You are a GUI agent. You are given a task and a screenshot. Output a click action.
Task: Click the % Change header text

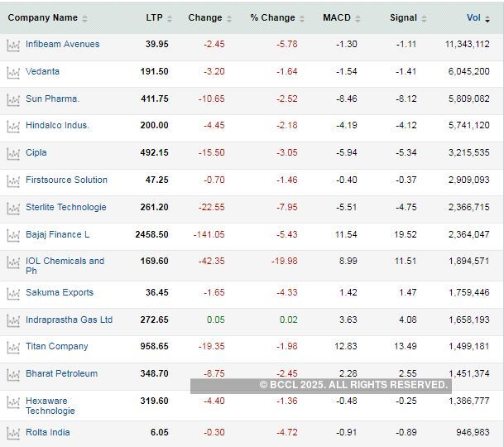click(x=272, y=17)
